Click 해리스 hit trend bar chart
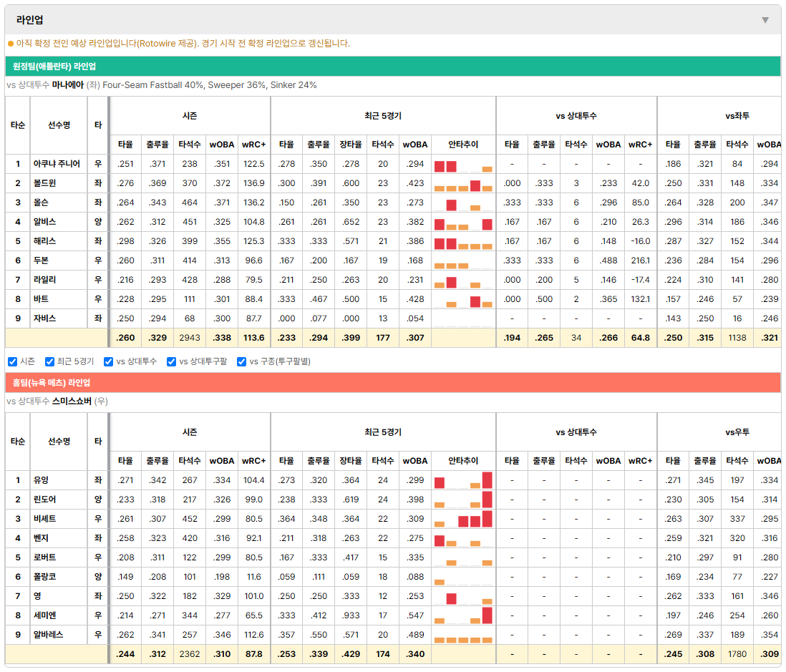The height and width of the screenshot is (672, 786). [x=463, y=242]
